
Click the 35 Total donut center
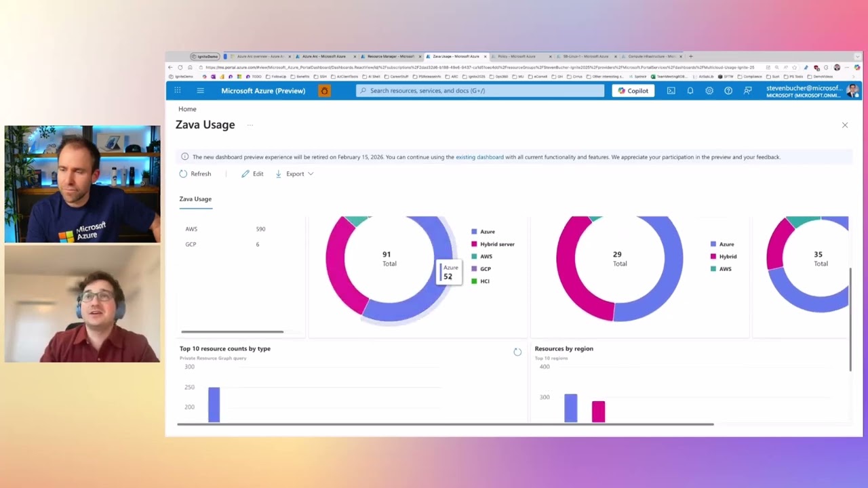pyautogui.click(x=820, y=259)
